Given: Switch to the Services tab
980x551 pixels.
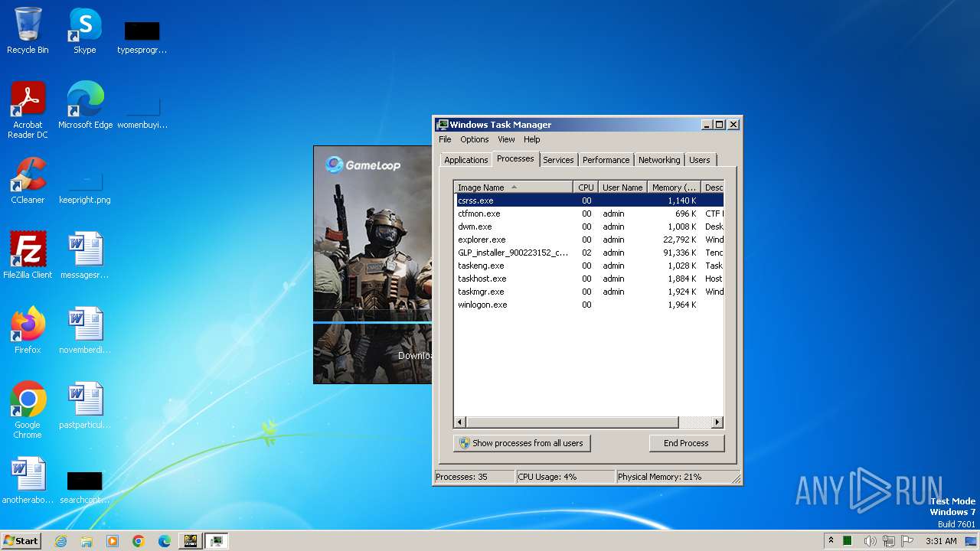Looking at the screenshot, I should 558,160.
